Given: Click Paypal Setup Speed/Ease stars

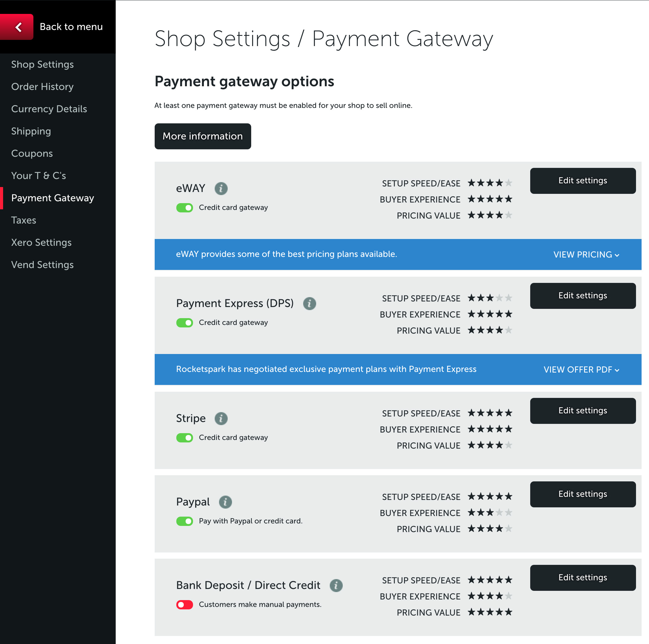Looking at the screenshot, I should coord(490,497).
